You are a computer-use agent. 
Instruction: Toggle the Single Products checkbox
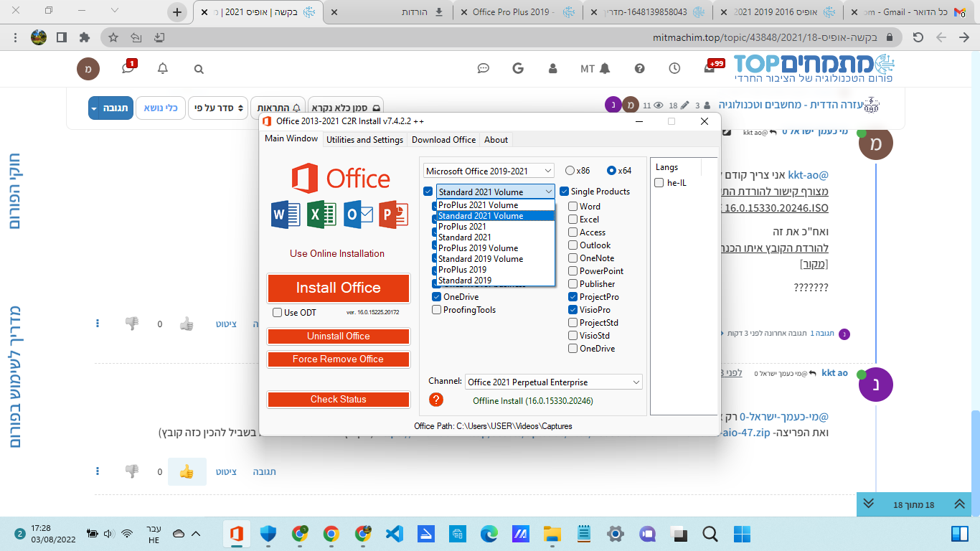coord(565,192)
